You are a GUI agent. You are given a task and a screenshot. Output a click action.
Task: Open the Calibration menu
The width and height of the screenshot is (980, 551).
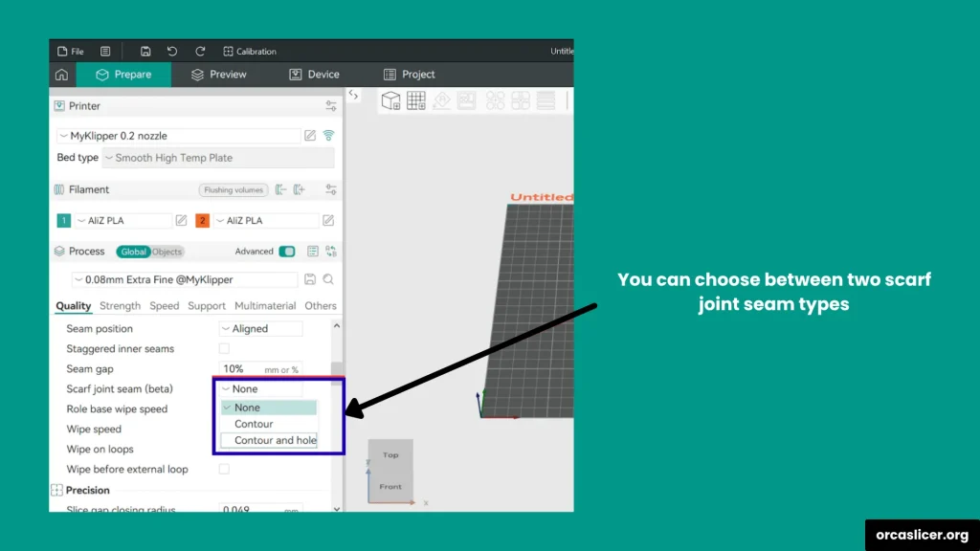coord(250,52)
